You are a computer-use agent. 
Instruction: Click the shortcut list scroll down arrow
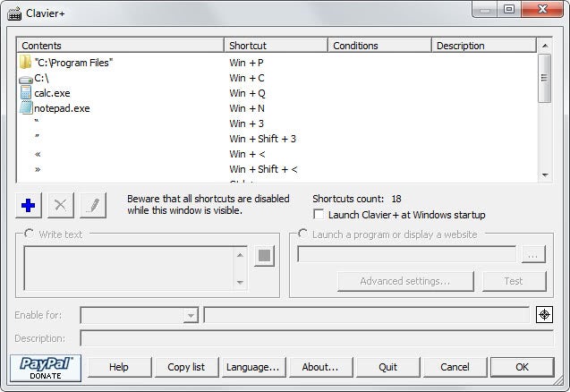545,175
